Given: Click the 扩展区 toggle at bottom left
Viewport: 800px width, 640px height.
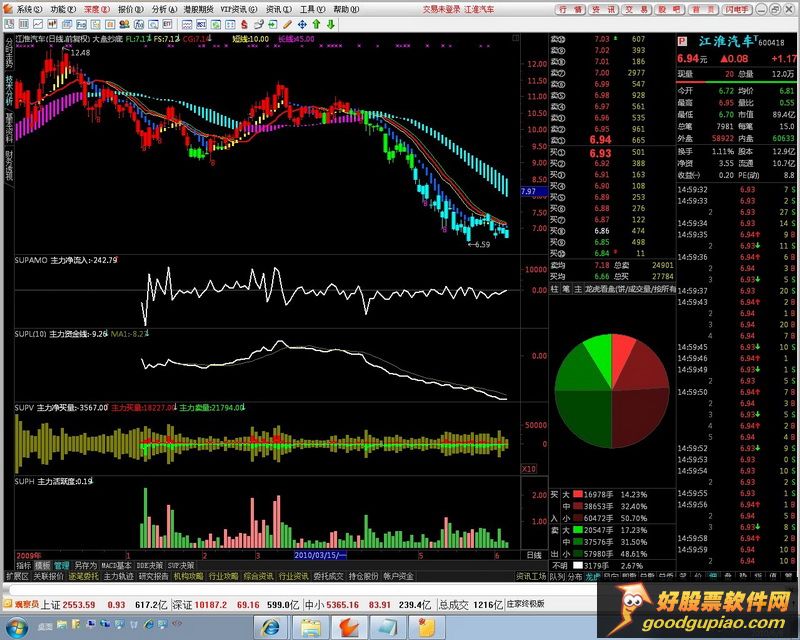Looking at the screenshot, I should [x=17, y=576].
